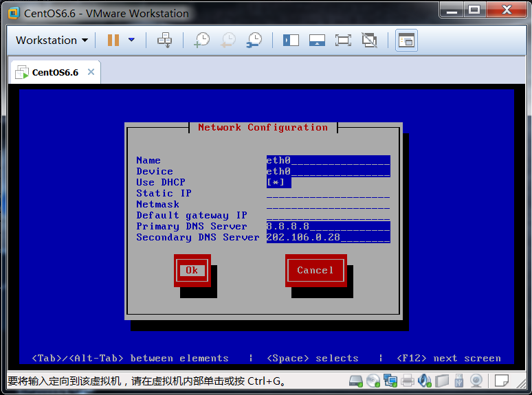Click the message log icon in the status bar

point(502,381)
